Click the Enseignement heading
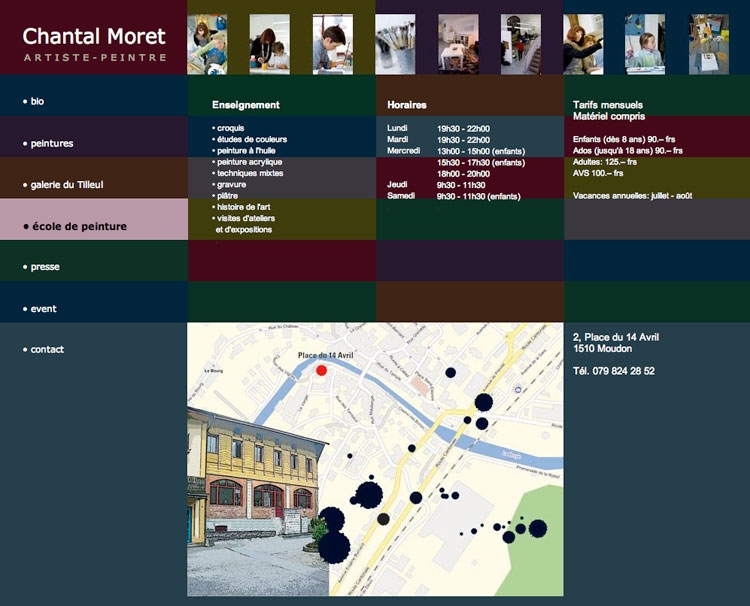Image resolution: width=750 pixels, height=606 pixels. tap(246, 105)
